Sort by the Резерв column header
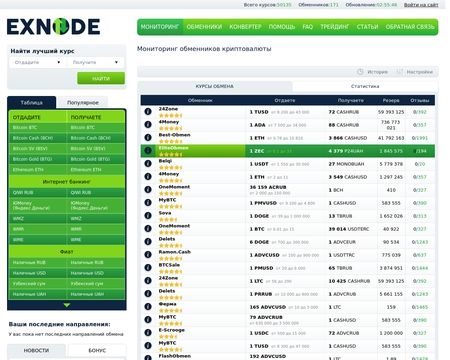Image resolution: width=450 pixels, height=360 pixels. point(391,100)
